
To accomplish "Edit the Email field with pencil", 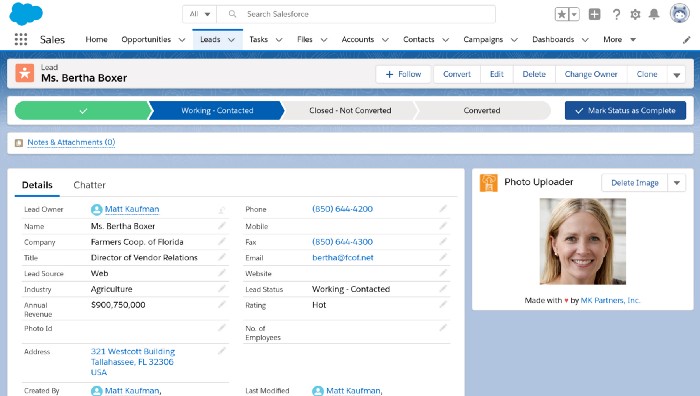I will (x=443, y=257).
